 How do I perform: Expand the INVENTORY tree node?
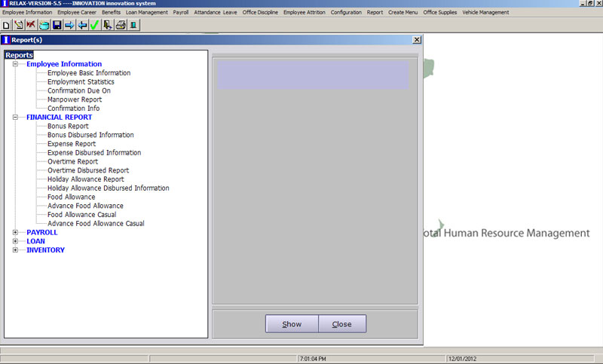pos(15,250)
